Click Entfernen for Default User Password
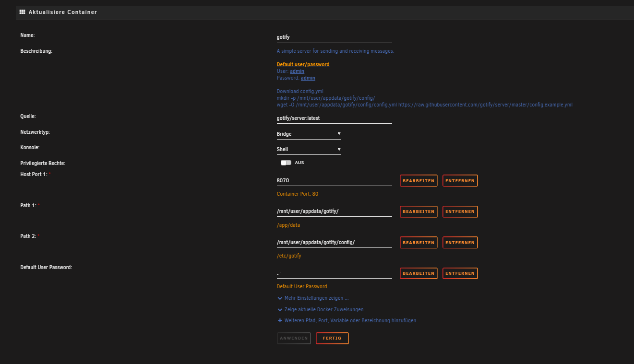The image size is (634, 364). pyautogui.click(x=460, y=273)
